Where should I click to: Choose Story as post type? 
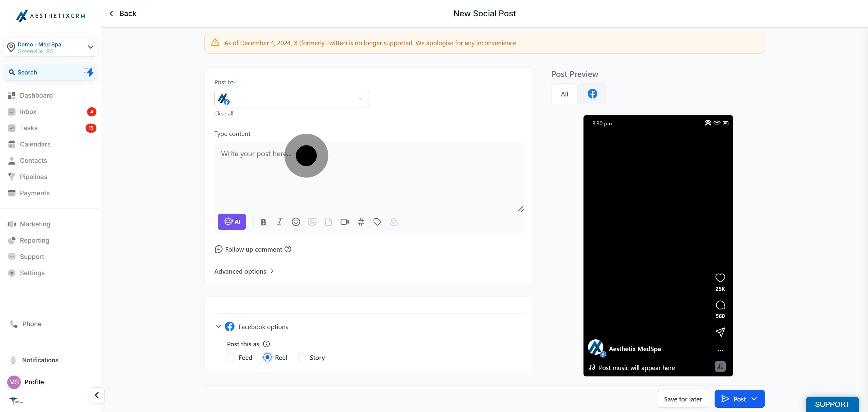[302, 357]
